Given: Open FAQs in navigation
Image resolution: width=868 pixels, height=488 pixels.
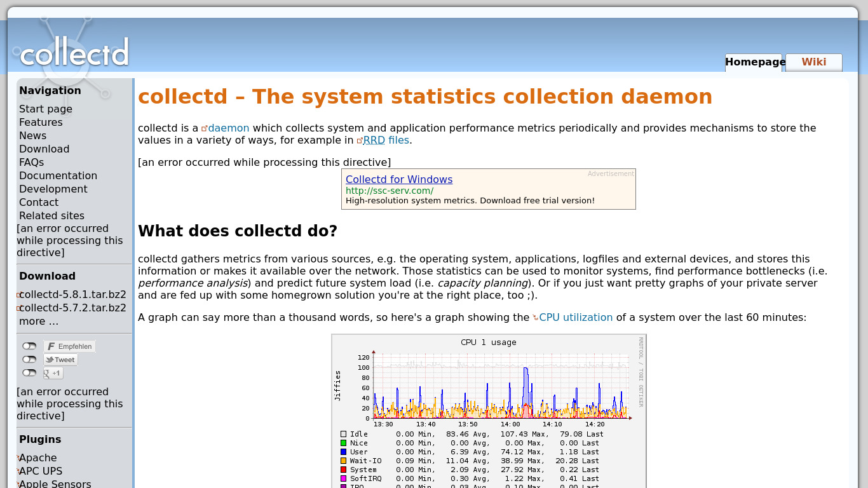Looking at the screenshot, I should [31, 162].
